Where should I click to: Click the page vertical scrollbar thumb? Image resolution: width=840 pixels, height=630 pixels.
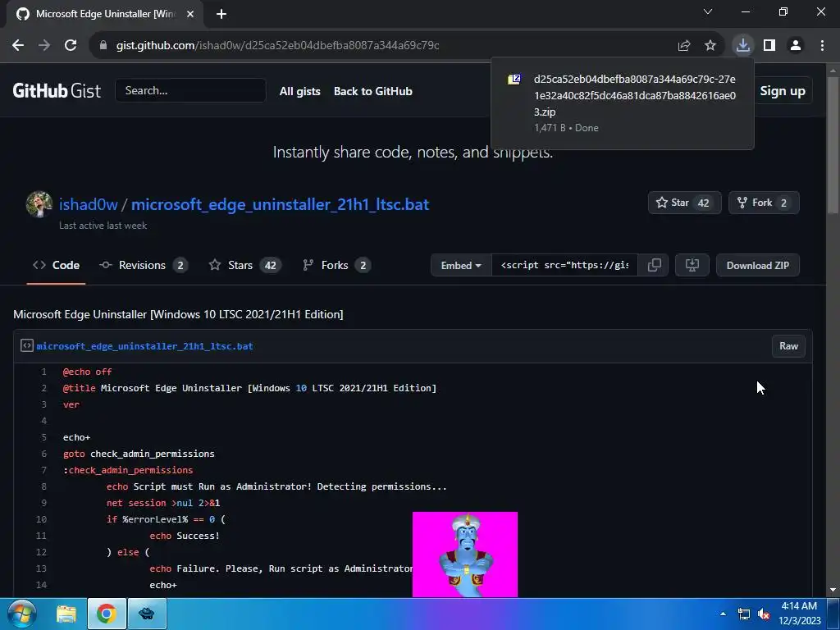833,144
